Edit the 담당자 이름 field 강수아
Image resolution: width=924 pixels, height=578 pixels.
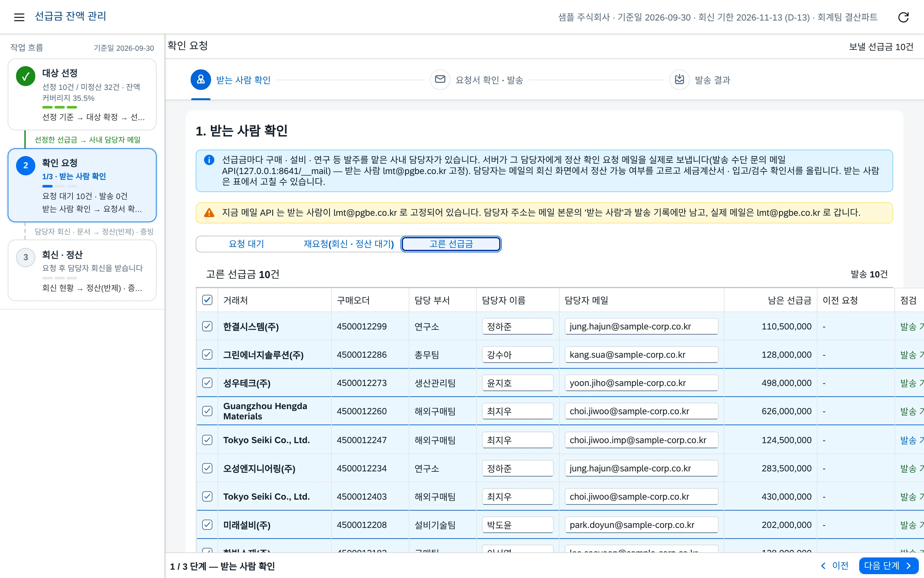(518, 355)
